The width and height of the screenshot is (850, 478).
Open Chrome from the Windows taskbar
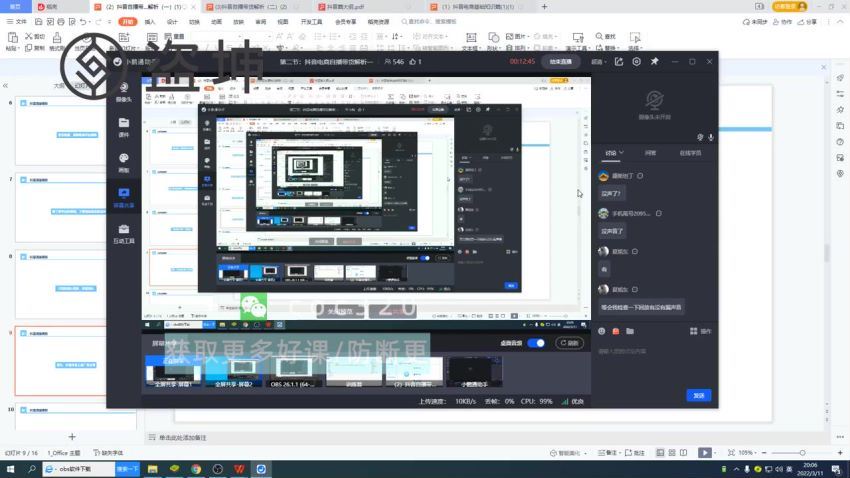pos(196,469)
